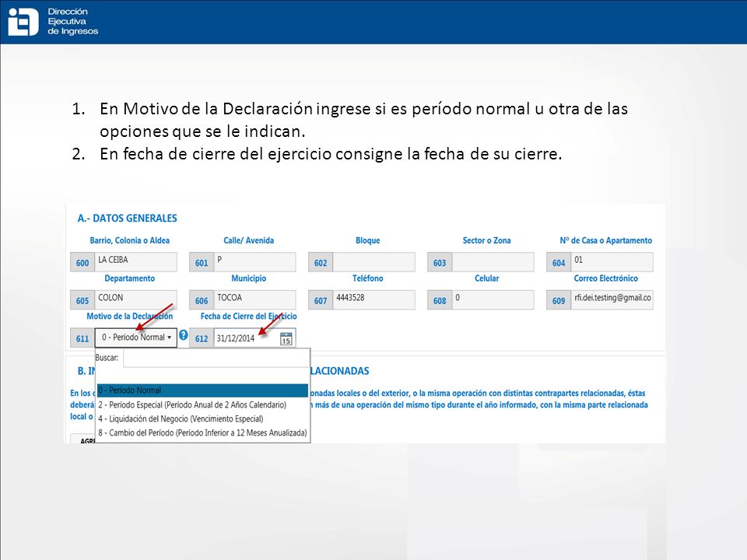Click the Celular field 608
747x560 pixels.
pos(493,300)
